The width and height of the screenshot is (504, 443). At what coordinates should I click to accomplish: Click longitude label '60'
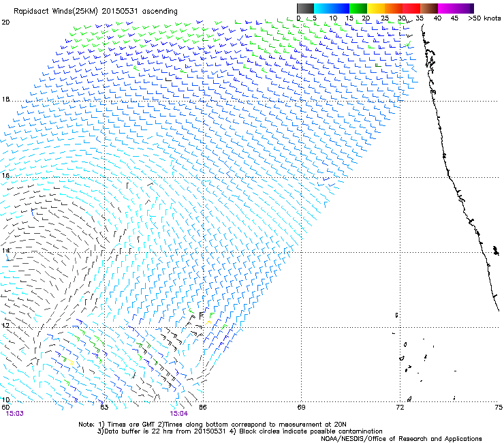[5, 408]
